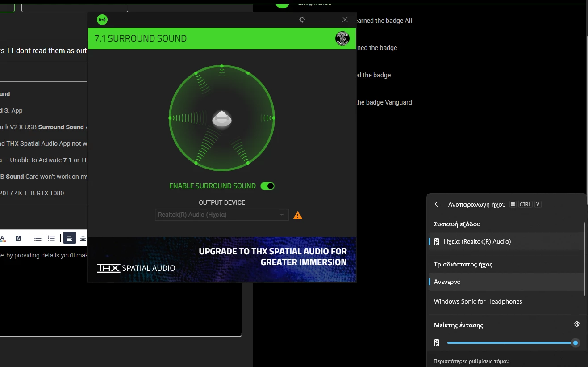
Task: Open volume mixer settings gear icon
Action: click(577, 324)
